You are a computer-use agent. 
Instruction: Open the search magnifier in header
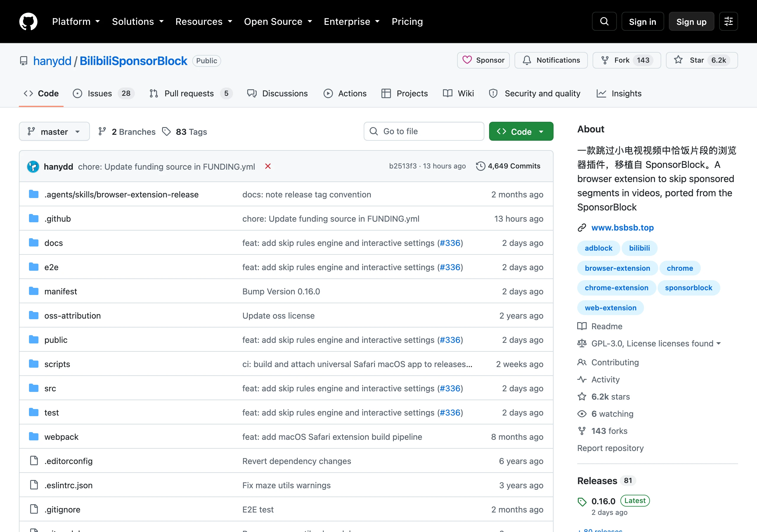point(604,21)
